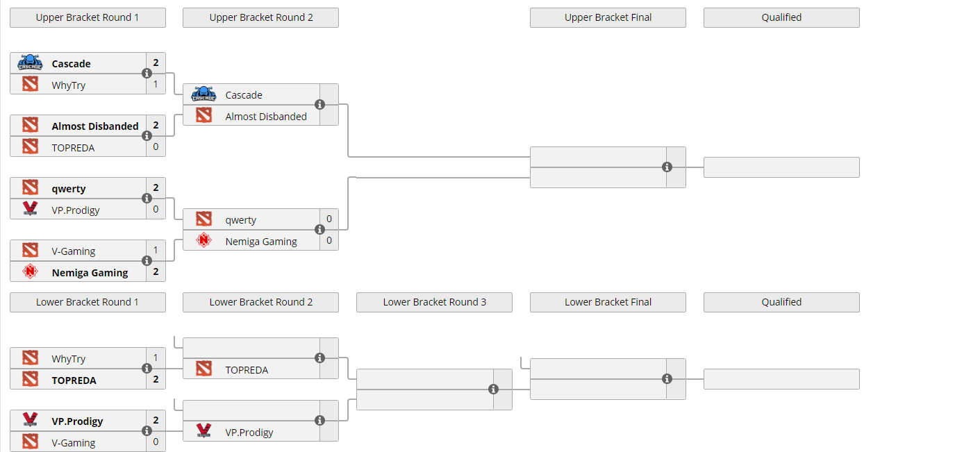
Task: Select the Lower Bracket Round 2 header
Action: (260, 302)
